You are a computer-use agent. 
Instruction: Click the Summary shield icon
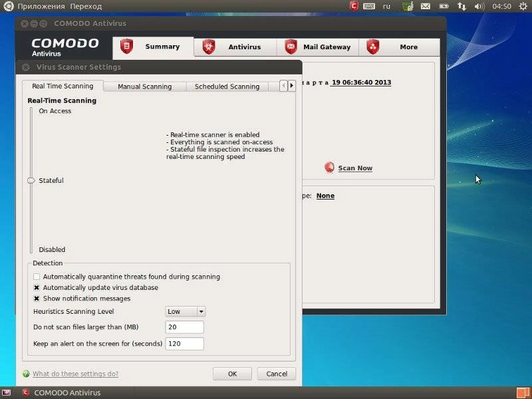click(x=126, y=46)
